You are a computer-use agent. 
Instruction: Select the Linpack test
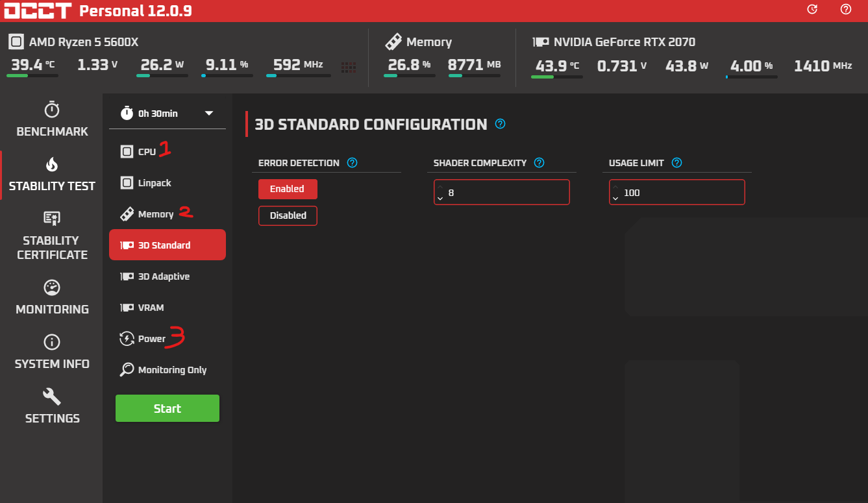(155, 183)
